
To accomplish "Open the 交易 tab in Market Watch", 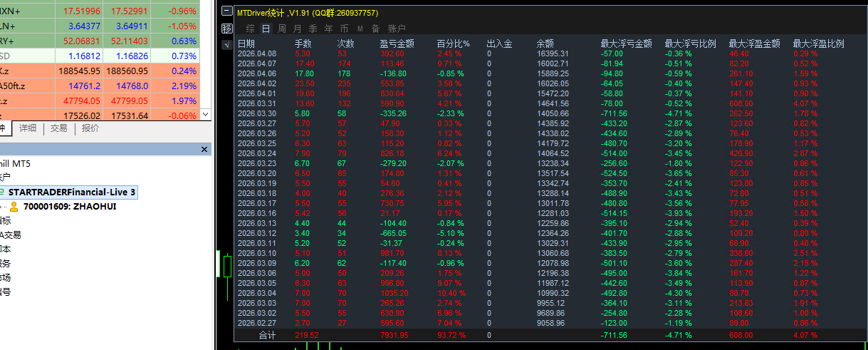I will click(59, 128).
